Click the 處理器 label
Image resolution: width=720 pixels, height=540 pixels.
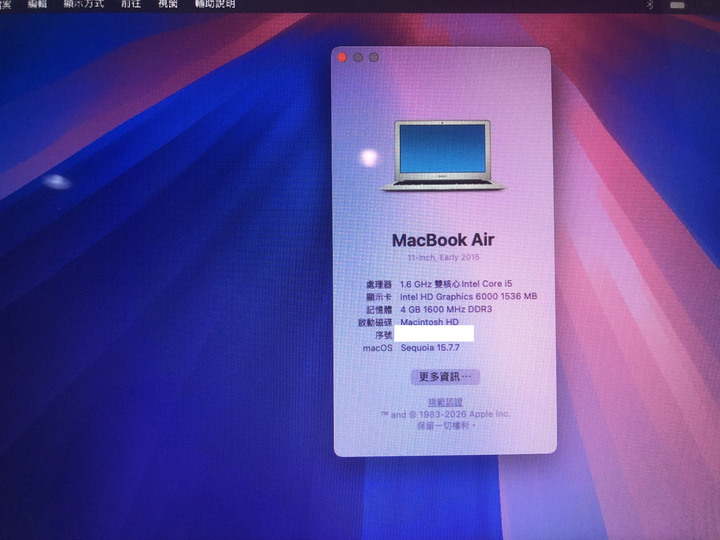379,284
